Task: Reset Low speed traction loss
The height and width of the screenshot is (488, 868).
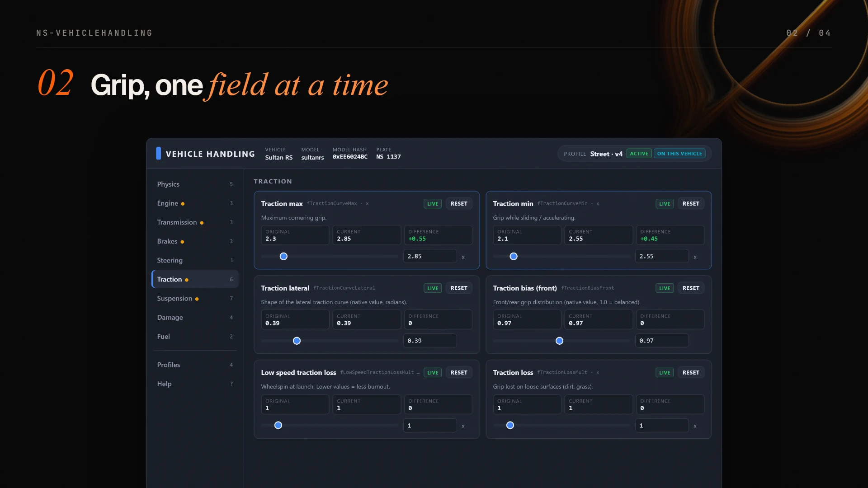Action: tap(459, 373)
